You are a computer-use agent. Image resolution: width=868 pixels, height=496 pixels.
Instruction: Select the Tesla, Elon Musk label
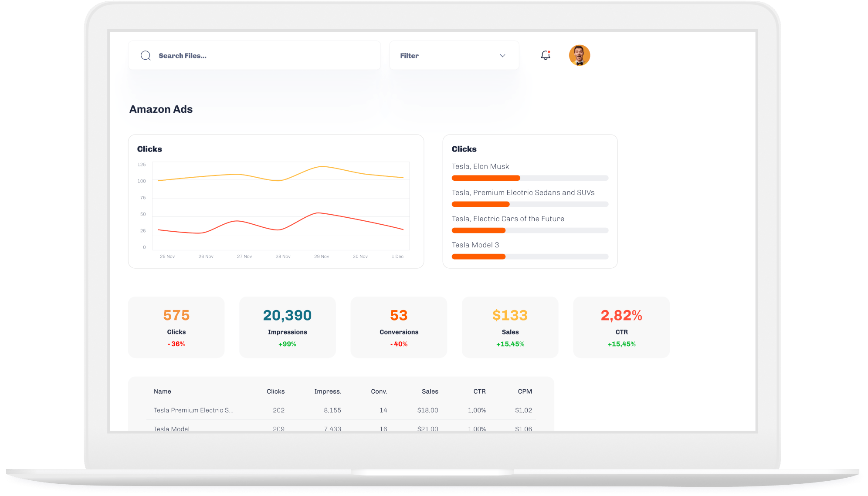coord(480,166)
